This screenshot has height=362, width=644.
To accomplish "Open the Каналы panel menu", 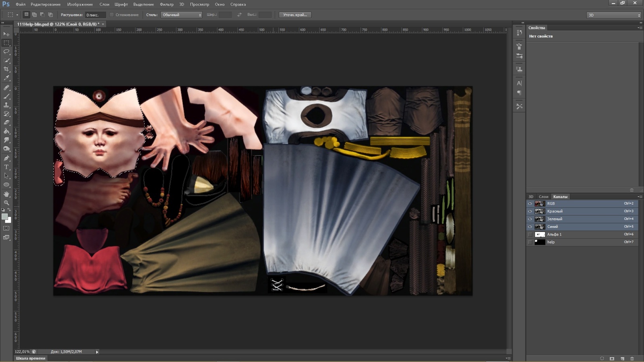I will (x=640, y=197).
